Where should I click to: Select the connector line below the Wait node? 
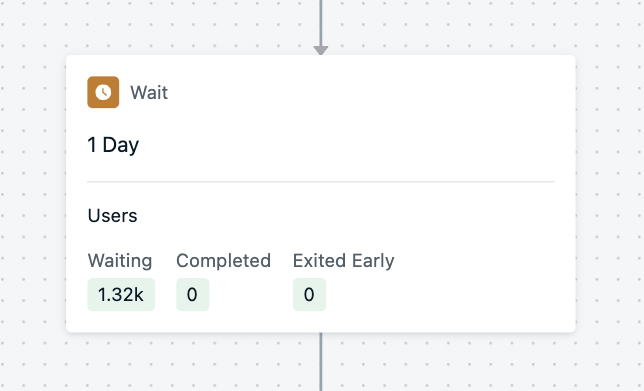click(321, 361)
